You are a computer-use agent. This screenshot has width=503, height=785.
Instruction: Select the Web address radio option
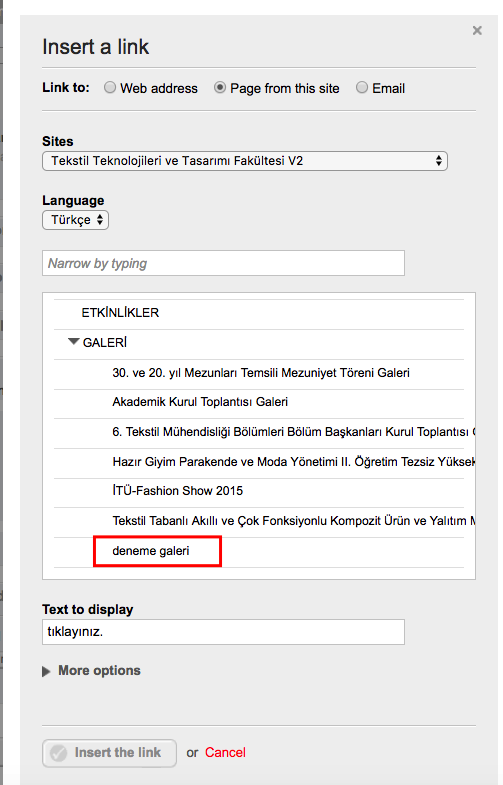pyautogui.click(x=110, y=88)
